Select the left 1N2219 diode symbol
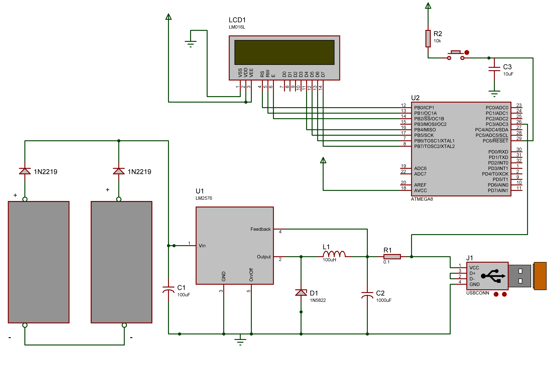 click(x=25, y=171)
